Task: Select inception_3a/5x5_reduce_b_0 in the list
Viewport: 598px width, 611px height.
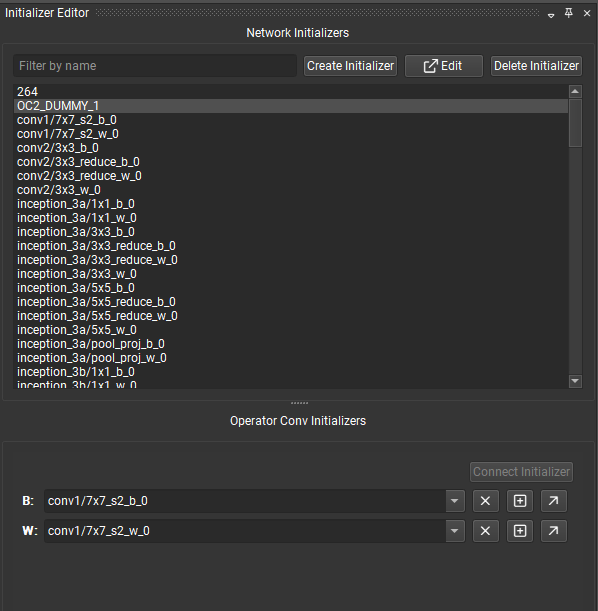Action: point(291,302)
